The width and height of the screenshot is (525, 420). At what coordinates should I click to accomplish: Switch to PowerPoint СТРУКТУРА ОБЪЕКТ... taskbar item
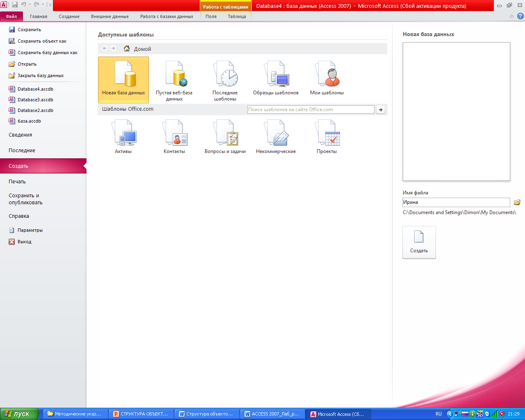142,414
